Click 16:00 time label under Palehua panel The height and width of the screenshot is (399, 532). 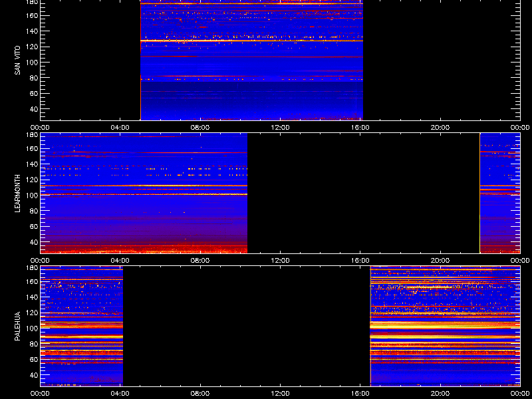(360, 394)
